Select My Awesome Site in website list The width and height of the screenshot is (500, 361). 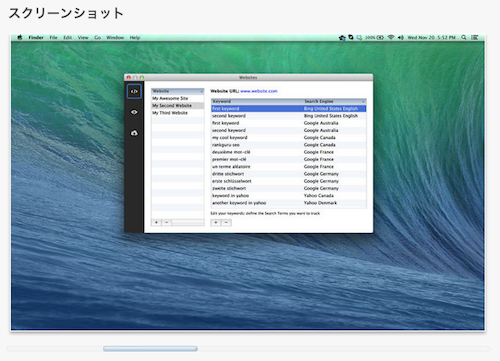[x=178, y=98]
